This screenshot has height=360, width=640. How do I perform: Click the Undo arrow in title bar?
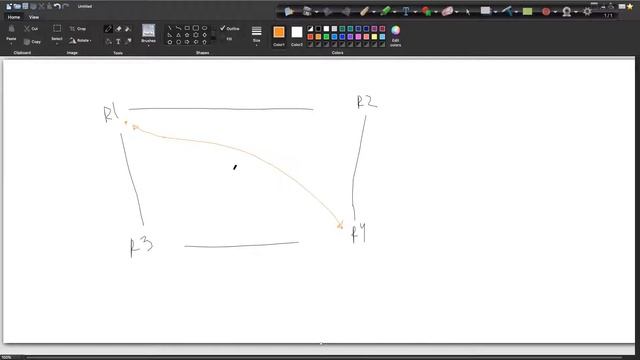coord(57,6)
